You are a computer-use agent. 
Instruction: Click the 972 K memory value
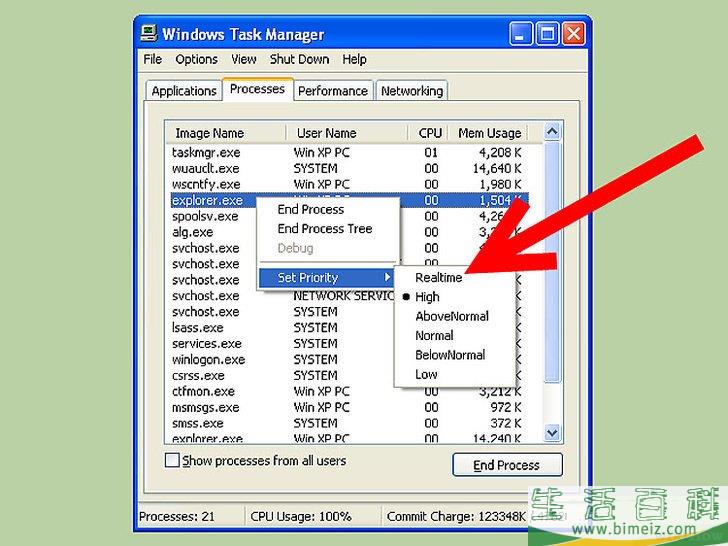point(506,407)
